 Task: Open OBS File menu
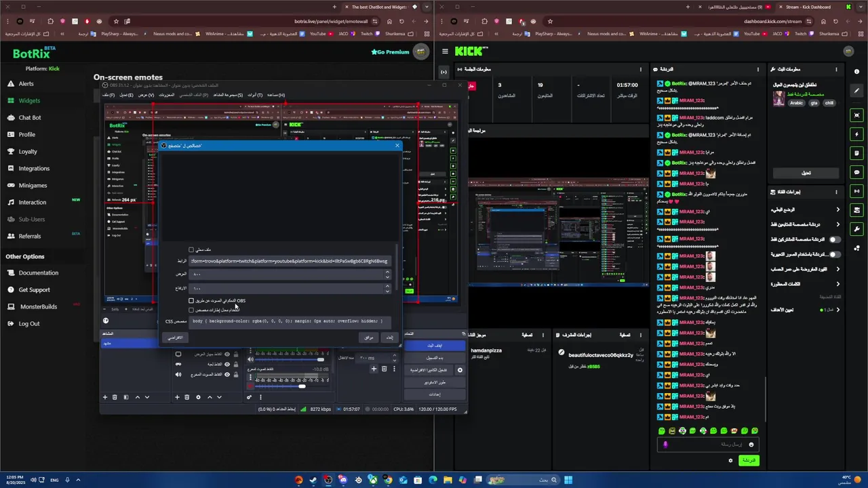(108, 95)
